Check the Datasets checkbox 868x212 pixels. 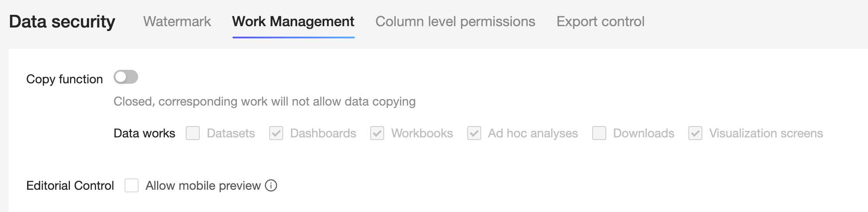point(193,133)
